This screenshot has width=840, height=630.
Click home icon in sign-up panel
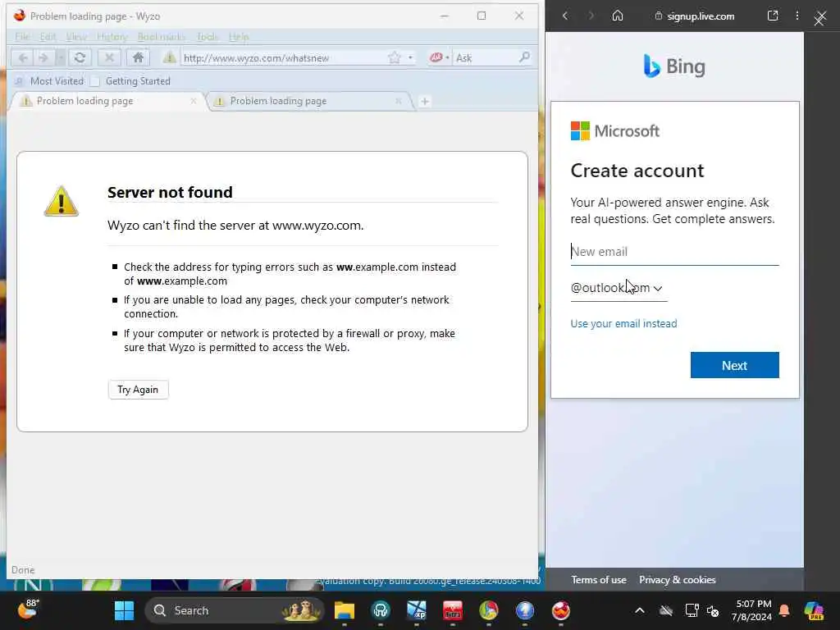pos(618,16)
